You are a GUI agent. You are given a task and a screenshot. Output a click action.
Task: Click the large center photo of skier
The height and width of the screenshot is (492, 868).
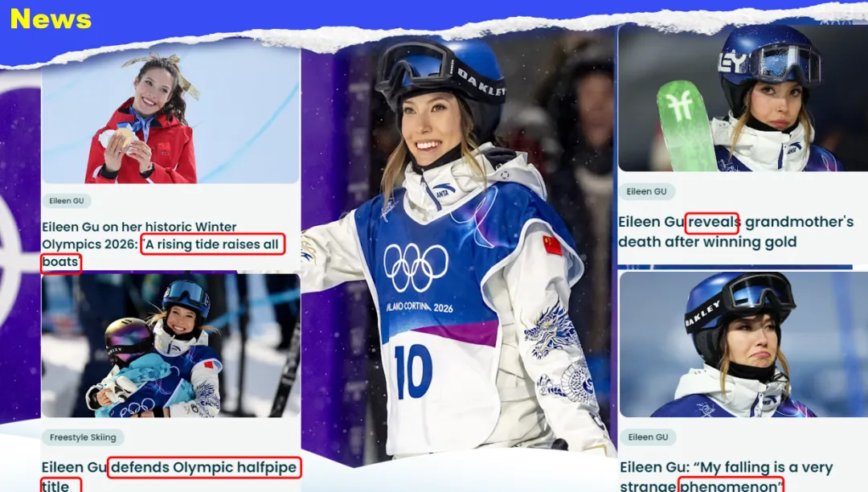(458, 249)
